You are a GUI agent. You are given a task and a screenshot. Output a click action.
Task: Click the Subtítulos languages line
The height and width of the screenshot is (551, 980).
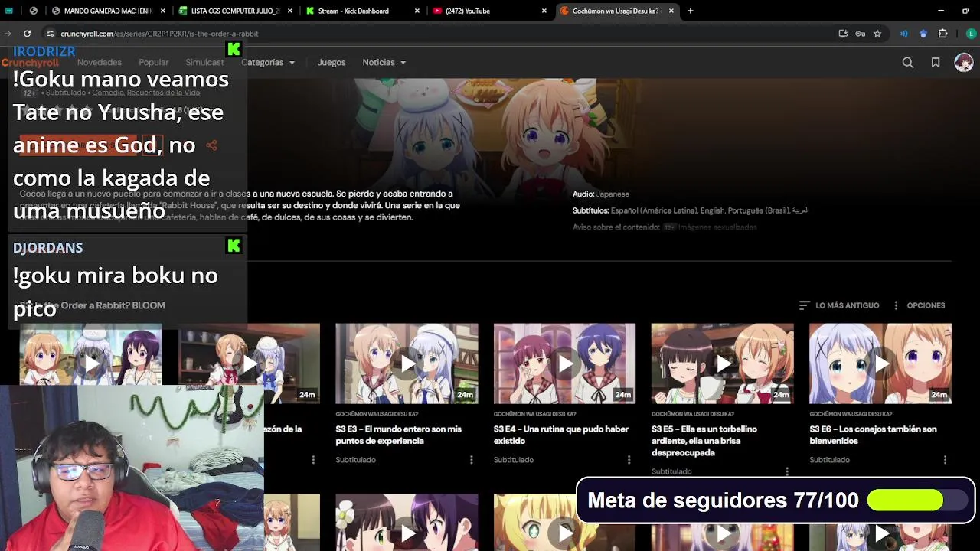click(x=691, y=210)
